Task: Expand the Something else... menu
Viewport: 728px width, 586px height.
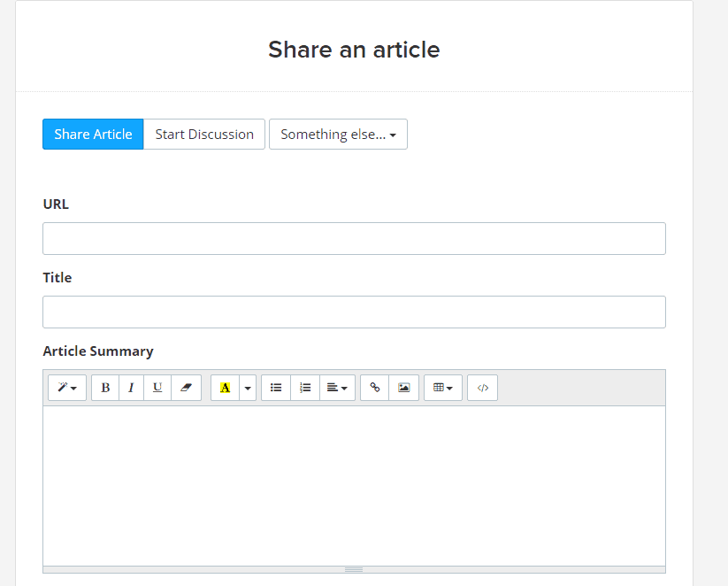Action: [x=339, y=135]
